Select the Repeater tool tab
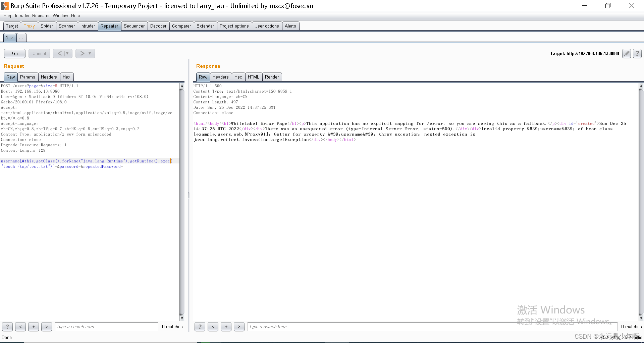 tap(109, 26)
